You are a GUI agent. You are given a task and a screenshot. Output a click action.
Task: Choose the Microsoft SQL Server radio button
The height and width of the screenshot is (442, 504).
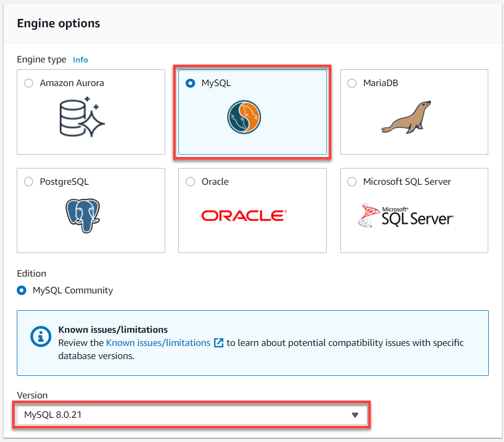click(x=352, y=182)
